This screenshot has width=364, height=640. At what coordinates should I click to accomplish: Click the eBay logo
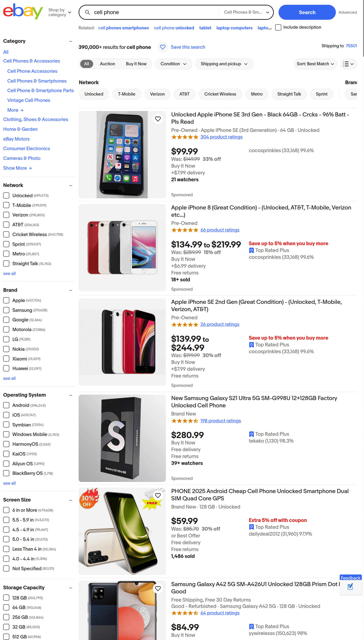pyautogui.click(x=23, y=12)
